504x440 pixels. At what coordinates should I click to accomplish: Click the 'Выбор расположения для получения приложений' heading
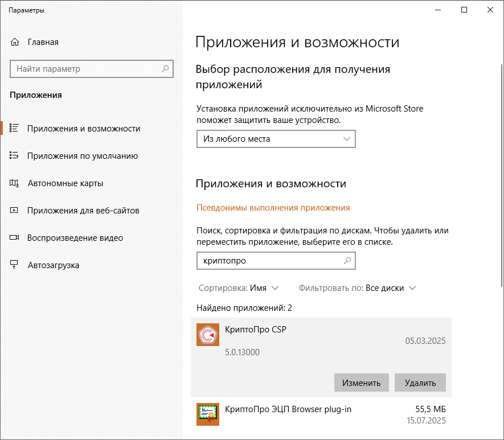point(293,77)
